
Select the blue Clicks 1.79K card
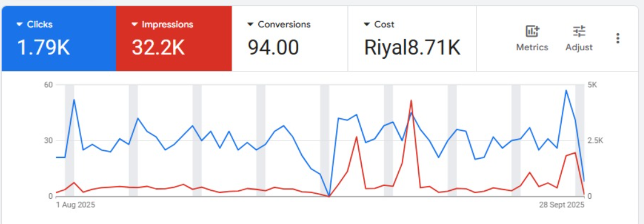coord(59,39)
